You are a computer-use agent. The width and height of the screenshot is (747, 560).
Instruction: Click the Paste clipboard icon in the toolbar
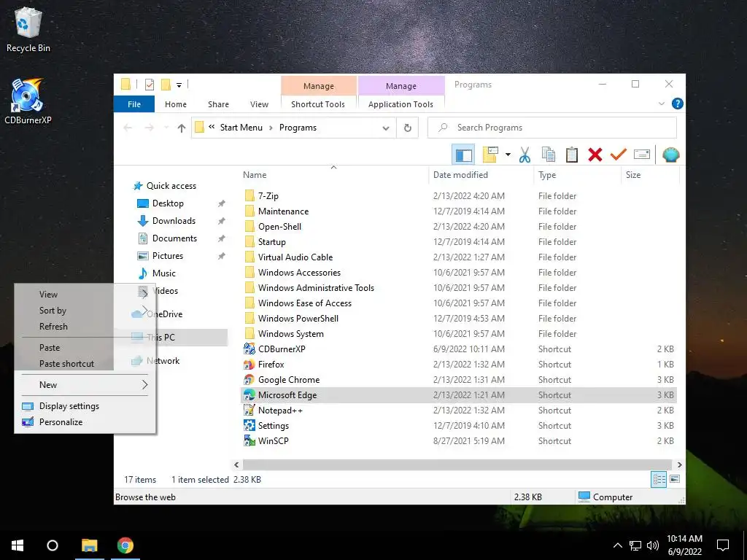pos(572,155)
